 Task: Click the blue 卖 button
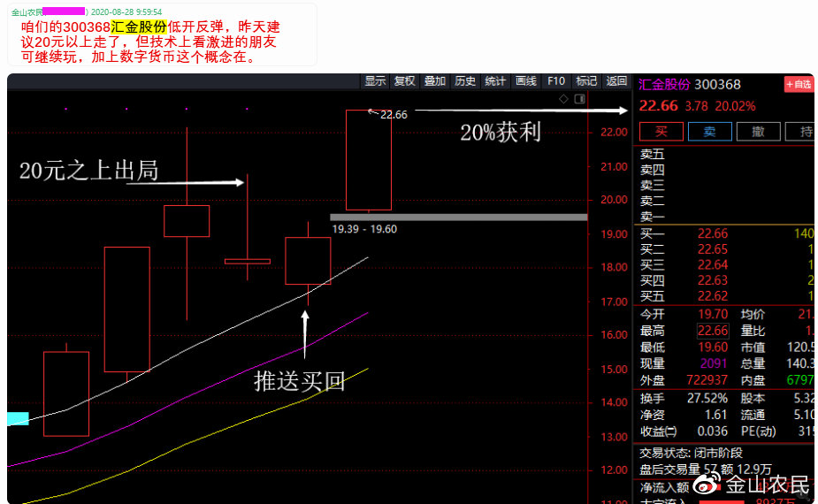coord(710,132)
